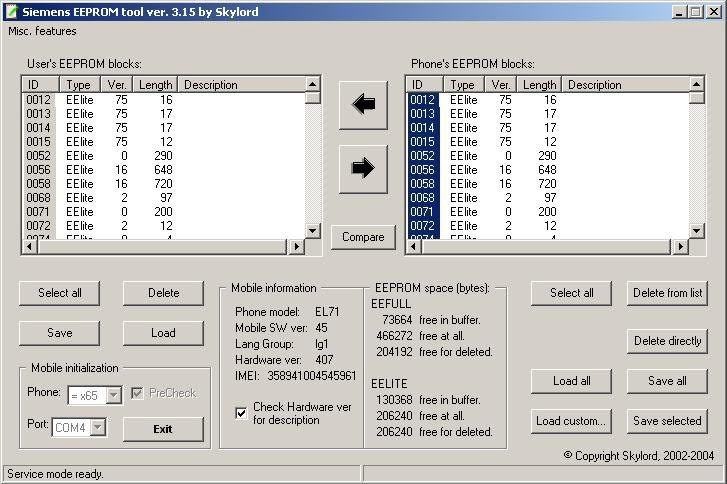Click Delete under user's blocks

(163, 293)
